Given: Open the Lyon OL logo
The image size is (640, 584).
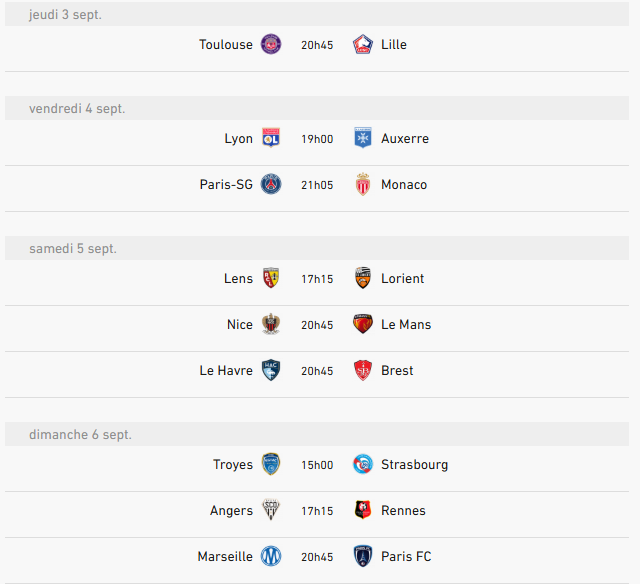Looking at the screenshot, I should (x=271, y=138).
